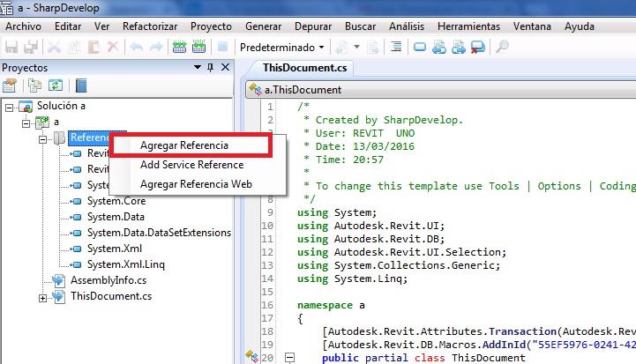Click the blue book icon in Proyectos toolbar
Image resolution: width=636 pixels, height=364 pixels.
tap(81, 85)
